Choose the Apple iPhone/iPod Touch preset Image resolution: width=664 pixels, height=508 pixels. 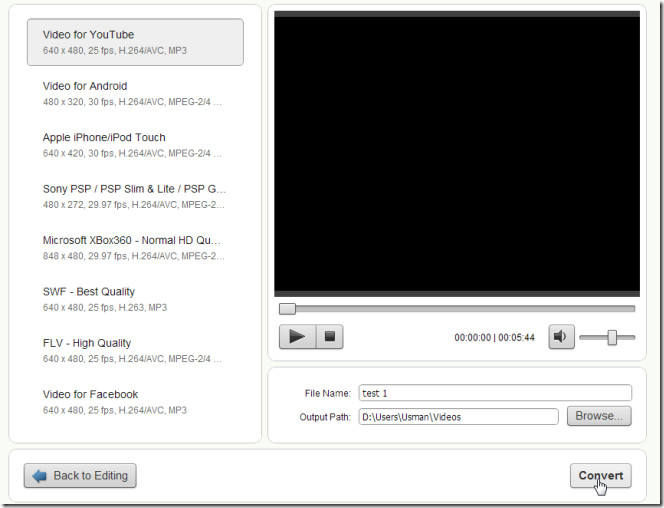(x=135, y=145)
